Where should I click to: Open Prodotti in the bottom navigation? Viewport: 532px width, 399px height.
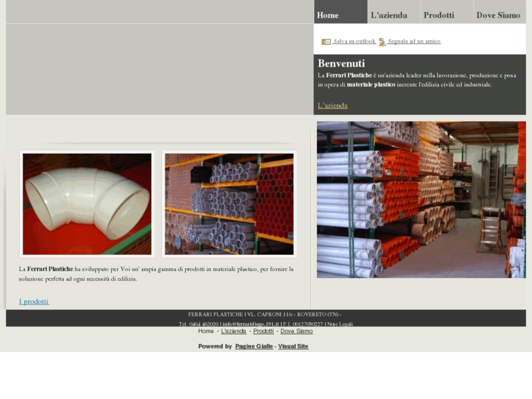(263, 331)
